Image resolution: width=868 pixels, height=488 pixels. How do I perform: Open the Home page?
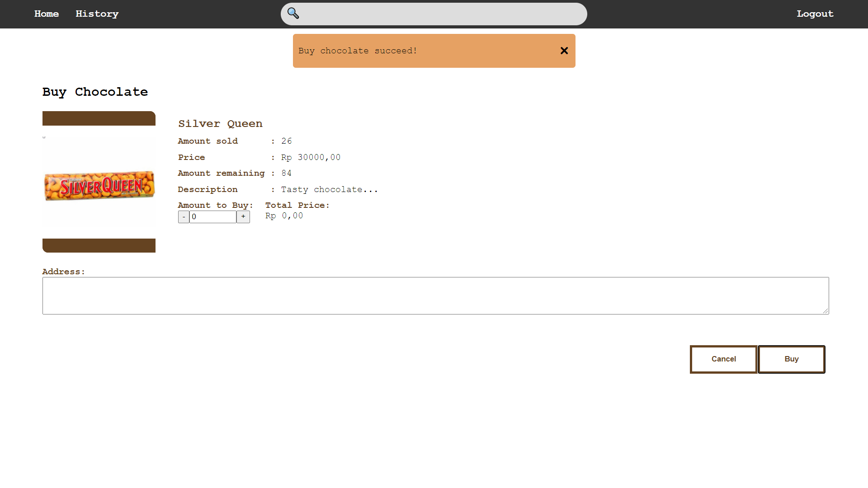point(47,14)
